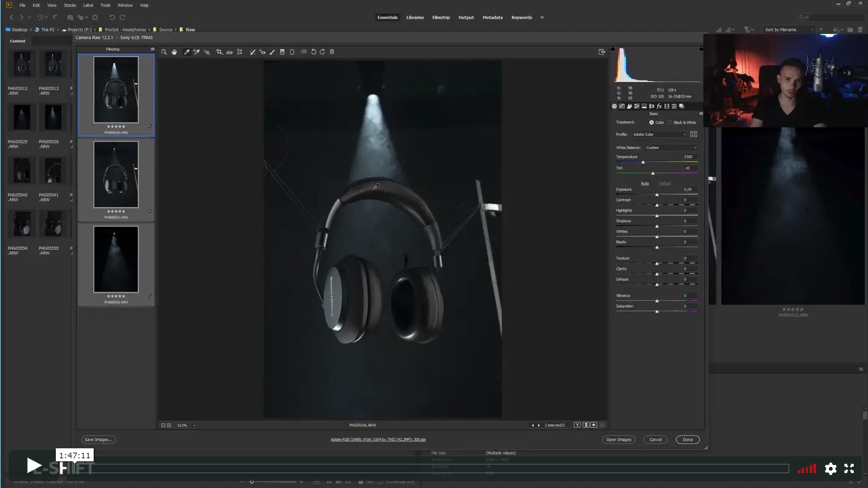Select the Transform tool
The height and width of the screenshot is (488, 868).
239,52
